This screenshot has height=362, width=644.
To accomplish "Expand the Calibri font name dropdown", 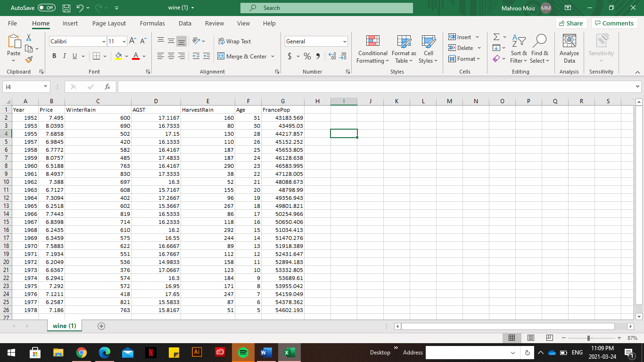I will [x=104, y=41].
